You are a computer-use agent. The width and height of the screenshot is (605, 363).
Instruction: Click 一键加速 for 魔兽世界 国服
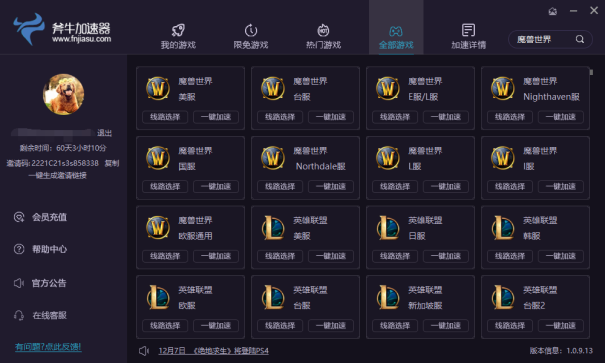pos(216,186)
